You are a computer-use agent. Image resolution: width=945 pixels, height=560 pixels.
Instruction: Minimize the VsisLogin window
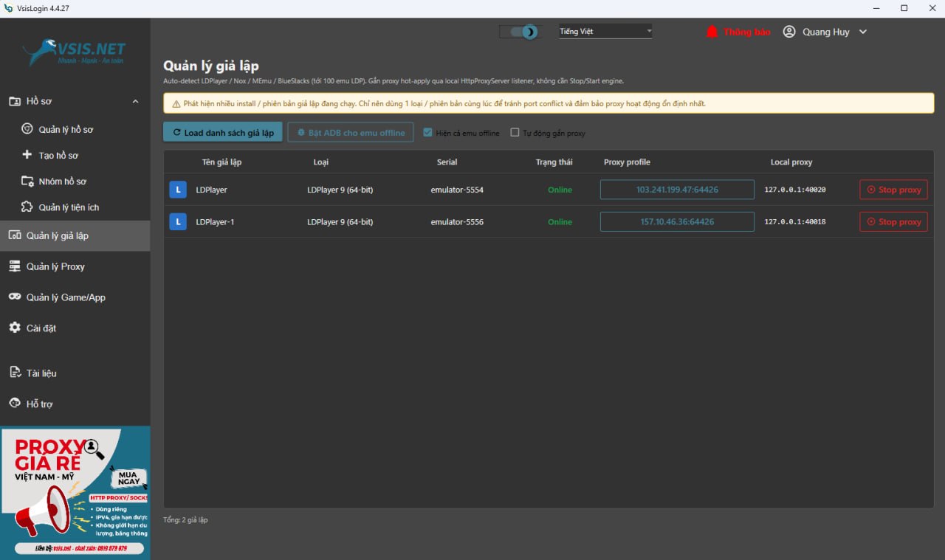876,8
